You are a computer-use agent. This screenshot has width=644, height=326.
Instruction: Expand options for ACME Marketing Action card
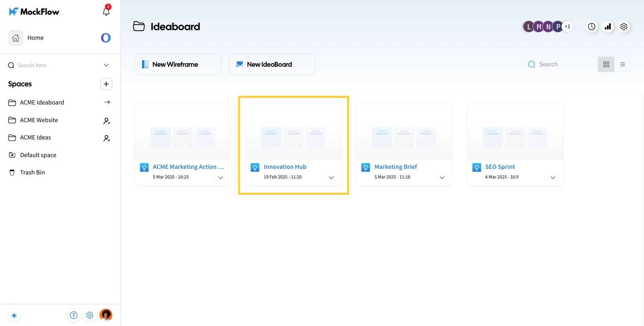click(221, 178)
